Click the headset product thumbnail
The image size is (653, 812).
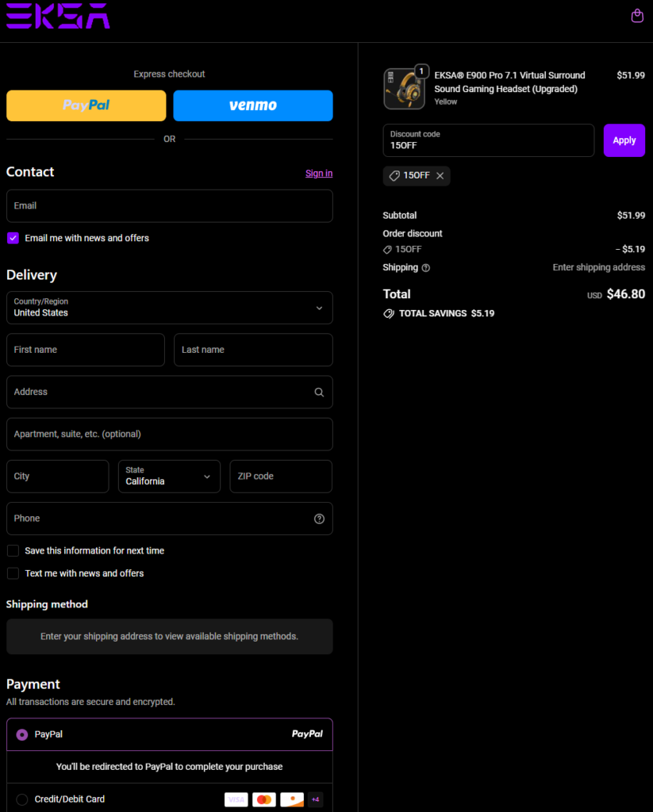click(x=404, y=88)
